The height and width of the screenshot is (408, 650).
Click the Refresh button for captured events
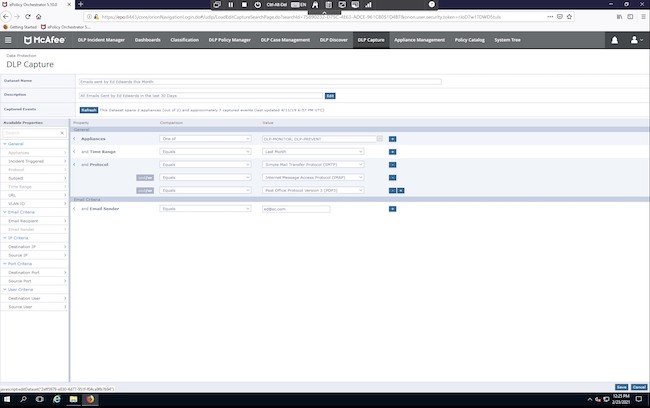(x=89, y=110)
